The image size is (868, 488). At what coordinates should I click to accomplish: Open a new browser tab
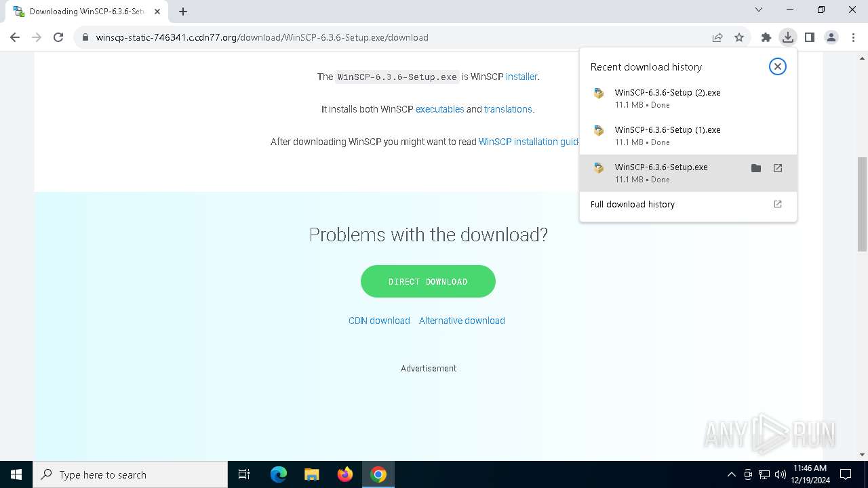point(183,11)
